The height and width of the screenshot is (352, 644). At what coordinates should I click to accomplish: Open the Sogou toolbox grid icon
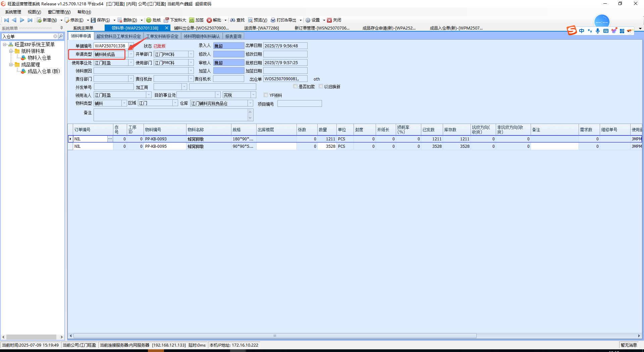[622, 31]
